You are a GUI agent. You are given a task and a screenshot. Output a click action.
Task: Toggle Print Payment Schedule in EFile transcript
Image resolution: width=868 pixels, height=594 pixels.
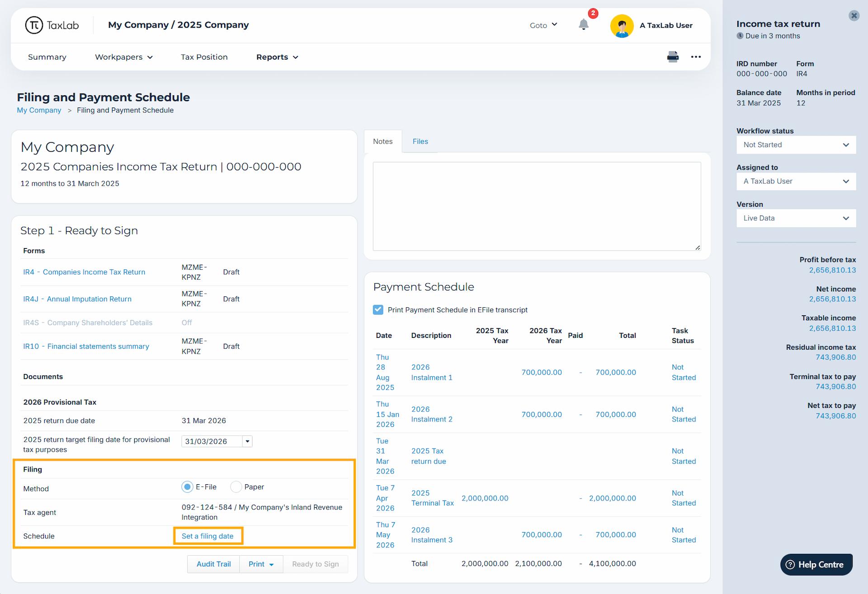pyautogui.click(x=378, y=309)
